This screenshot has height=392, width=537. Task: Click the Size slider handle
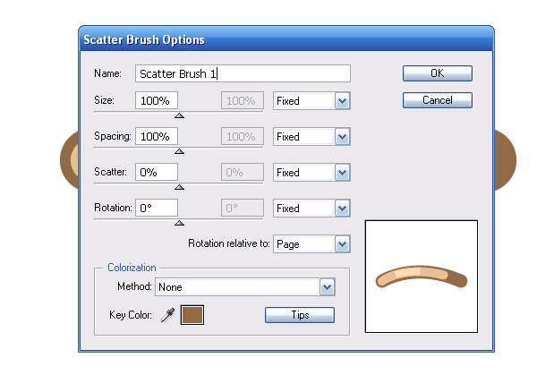[x=179, y=115]
